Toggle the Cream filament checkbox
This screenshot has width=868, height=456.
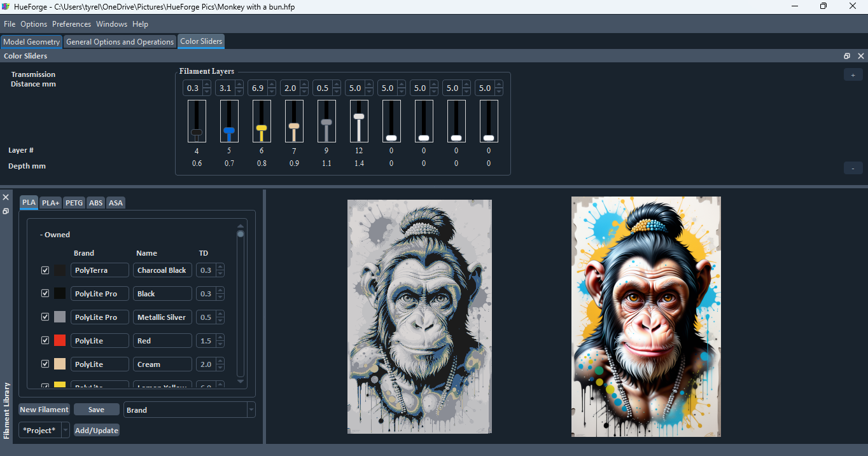pos(45,363)
